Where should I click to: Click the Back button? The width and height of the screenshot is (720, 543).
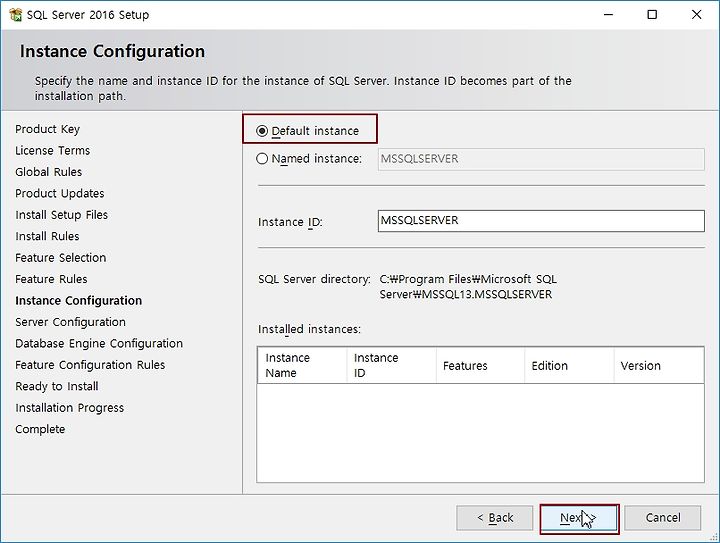pos(495,518)
